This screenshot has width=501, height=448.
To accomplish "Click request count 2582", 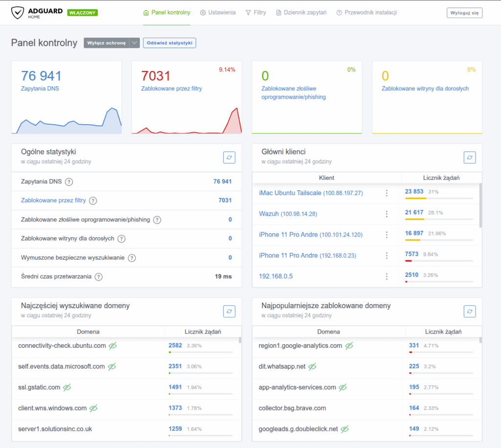I will tap(175, 345).
